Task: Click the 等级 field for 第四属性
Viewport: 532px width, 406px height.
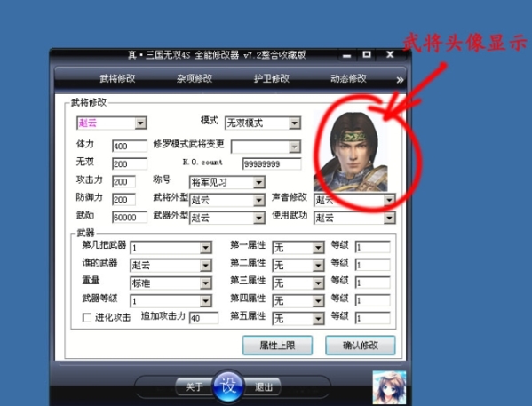Action: tap(373, 300)
